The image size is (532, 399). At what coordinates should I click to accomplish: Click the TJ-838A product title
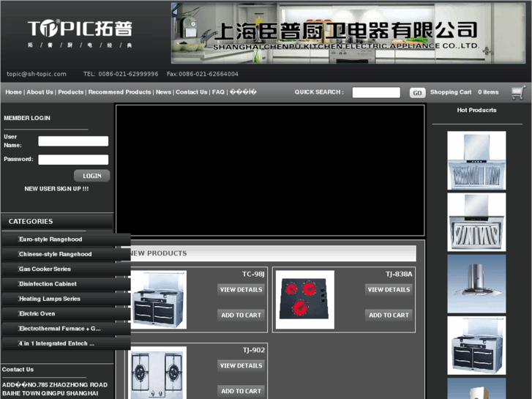click(x=399, y=274)
